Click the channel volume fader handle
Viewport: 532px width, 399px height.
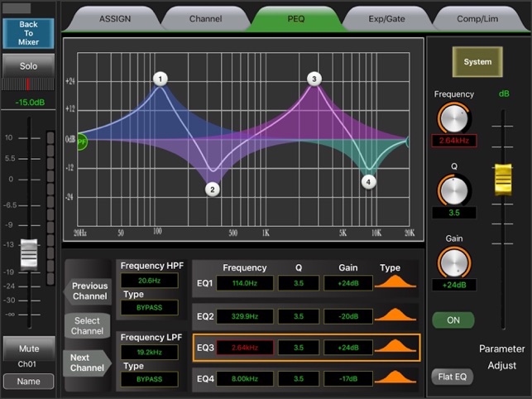point(29,254)
